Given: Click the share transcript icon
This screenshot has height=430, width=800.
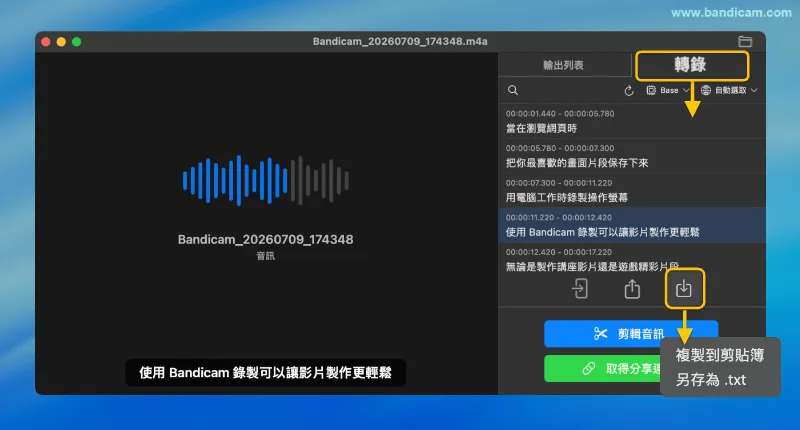Looking at the screenshot, I should [x=632, y=289].
